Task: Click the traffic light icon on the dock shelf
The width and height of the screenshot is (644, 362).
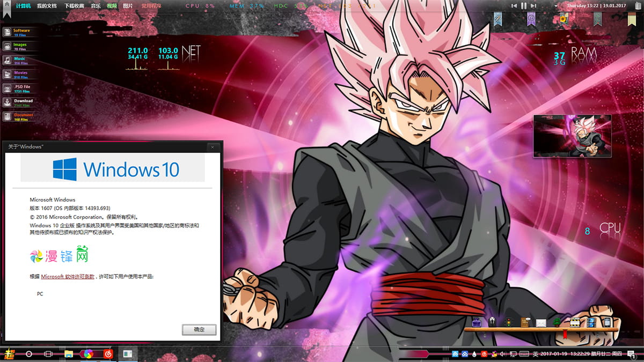Action: (508, 322)
